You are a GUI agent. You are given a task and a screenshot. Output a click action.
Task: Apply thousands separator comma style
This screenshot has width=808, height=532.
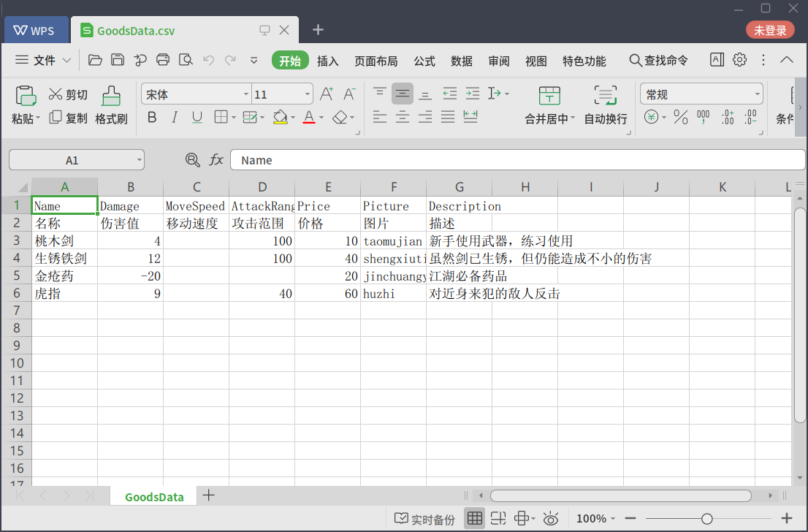click(703, 117)
